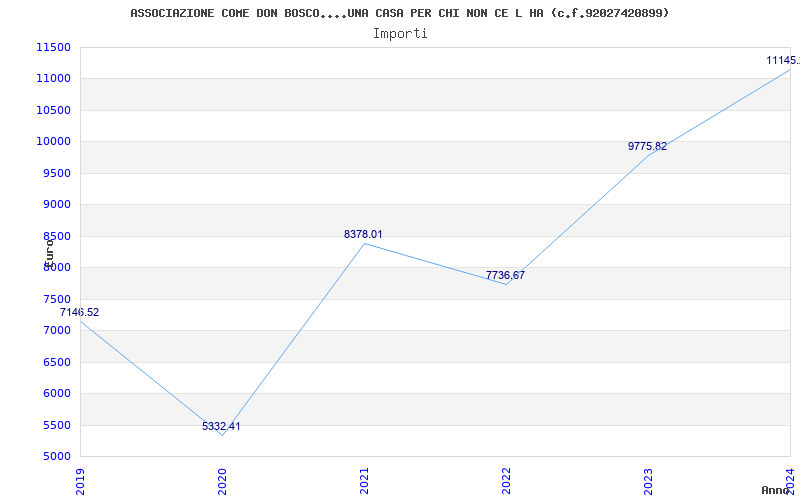Screen dimensions: 800x500
Task: Click y-axis value 7500
Action: [x=56, y=299]
